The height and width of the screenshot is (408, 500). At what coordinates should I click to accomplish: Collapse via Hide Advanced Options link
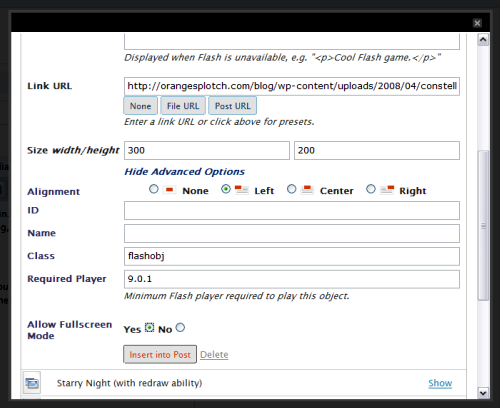click(x=184, y=172)
